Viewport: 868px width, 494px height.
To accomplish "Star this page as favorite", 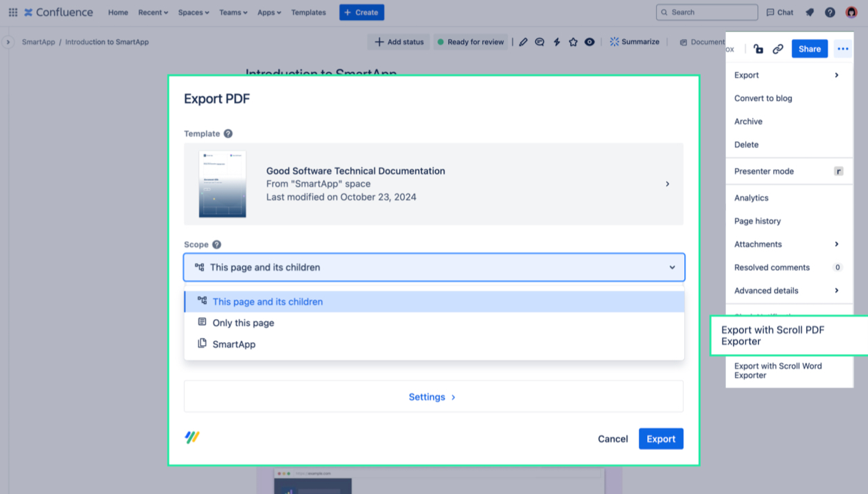I will 573,42.
